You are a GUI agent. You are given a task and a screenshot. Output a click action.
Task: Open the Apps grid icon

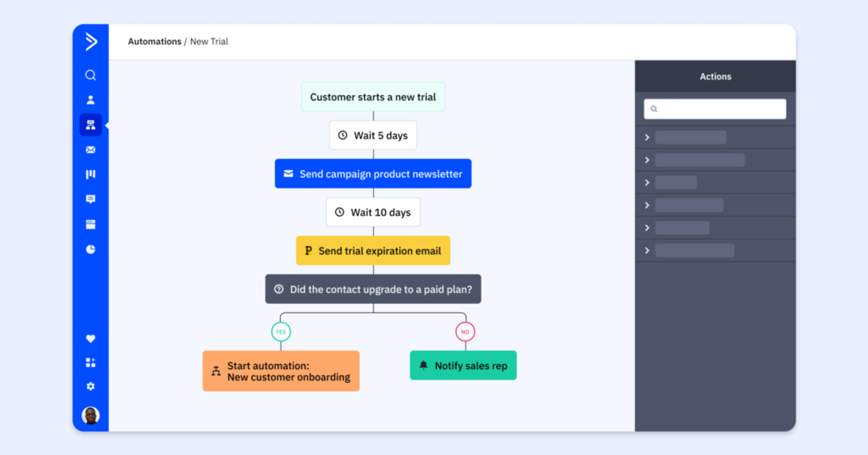[91, 363]
